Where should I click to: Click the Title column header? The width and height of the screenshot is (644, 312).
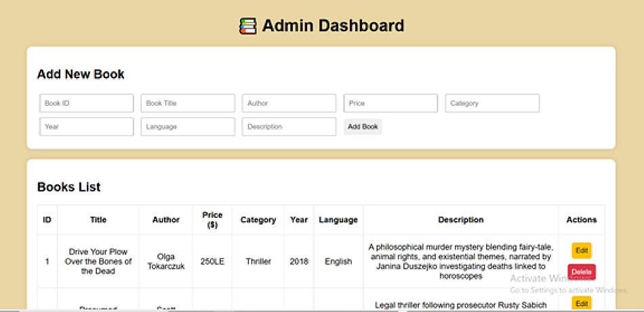pyautogui.click(x=98, y=220)
